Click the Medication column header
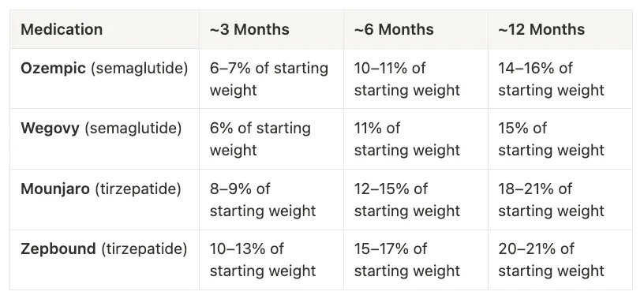 coord(62,29)
